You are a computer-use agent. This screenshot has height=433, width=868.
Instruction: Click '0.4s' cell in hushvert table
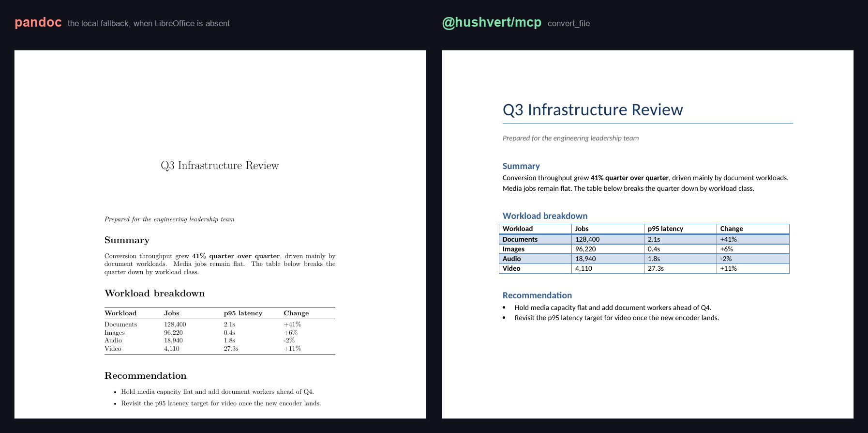pyautogui.click(x=680, y=249)
